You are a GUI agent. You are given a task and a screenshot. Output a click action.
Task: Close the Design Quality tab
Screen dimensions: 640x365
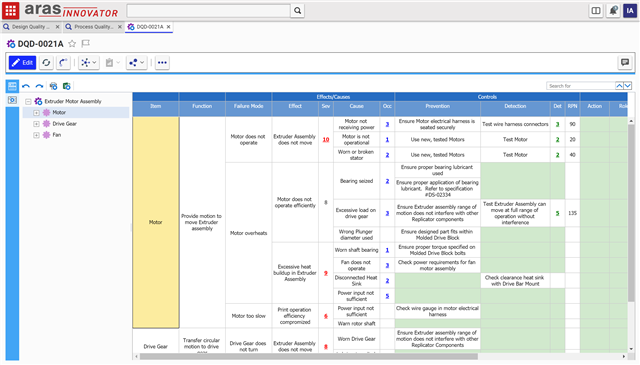[57, 27]
